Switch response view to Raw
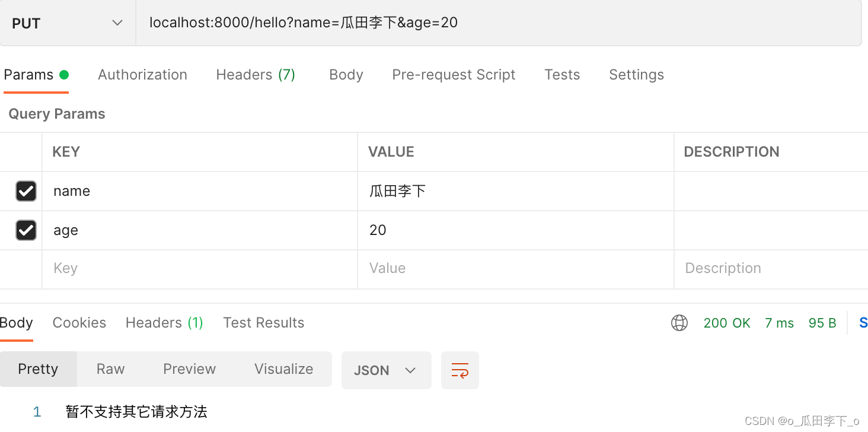 click(110, 369)
